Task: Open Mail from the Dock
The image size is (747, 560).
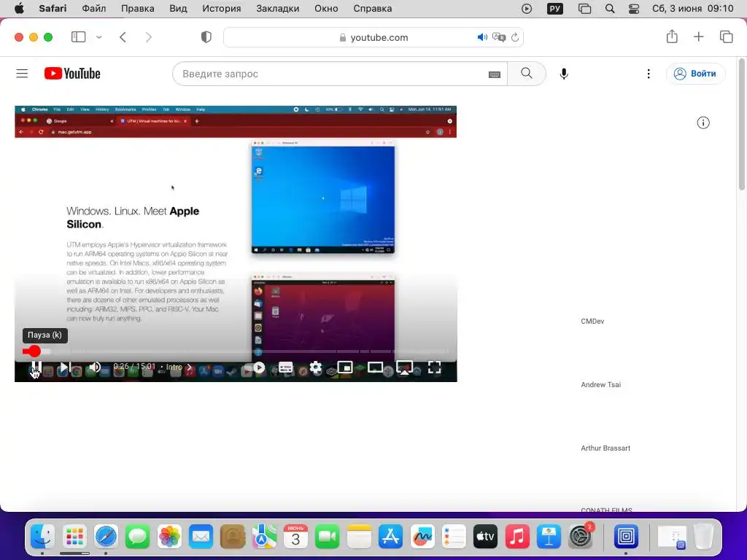Action: [x=201, y=537]
